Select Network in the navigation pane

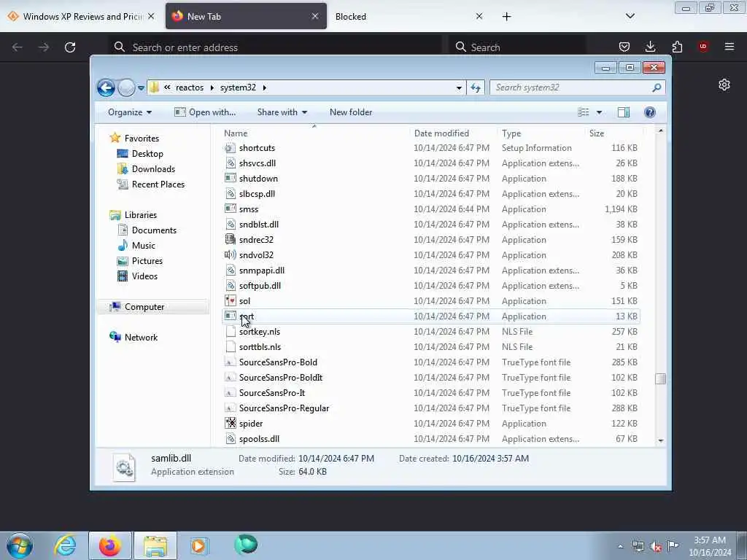(141, 337)
